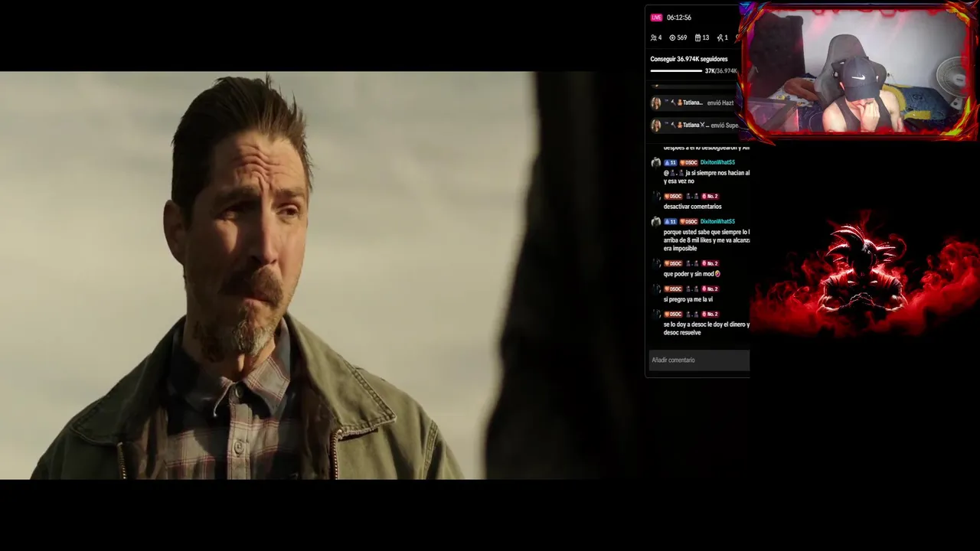
Task: Click Tatiana's 'envió Hazt' gift notification
Action: pos(693,103)
